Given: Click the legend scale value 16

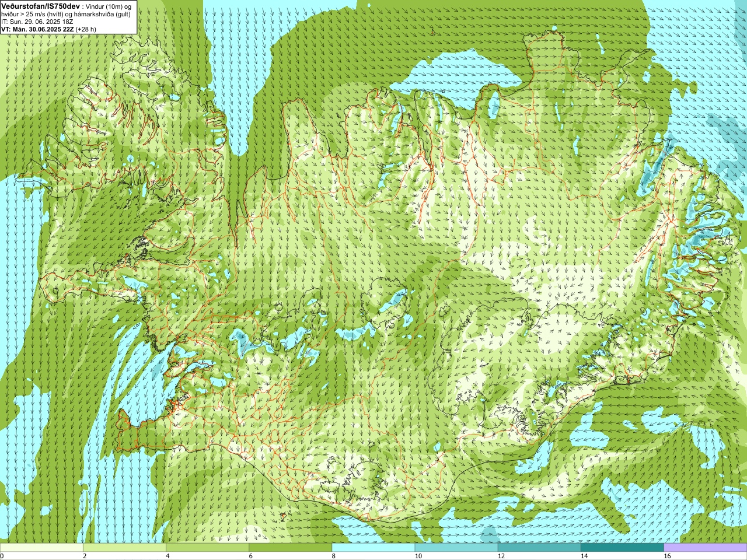Looking at the screenshot, I should click(x=668, y=556).
